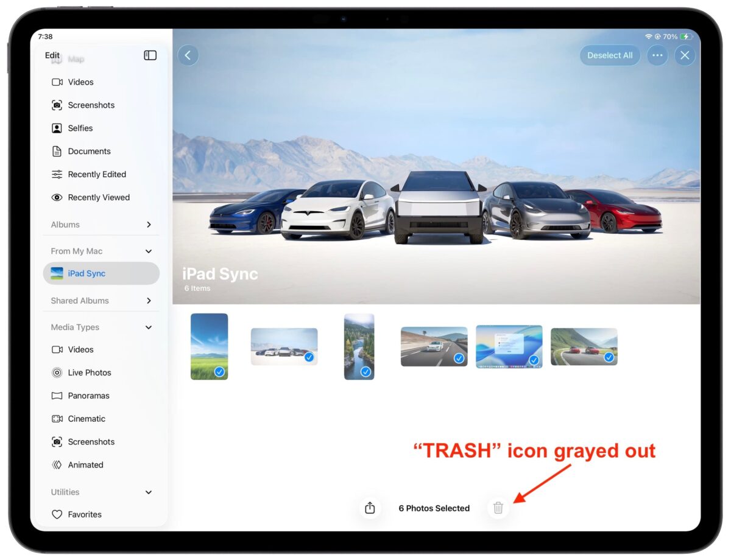Open Live Photos media type

(101, 373)
